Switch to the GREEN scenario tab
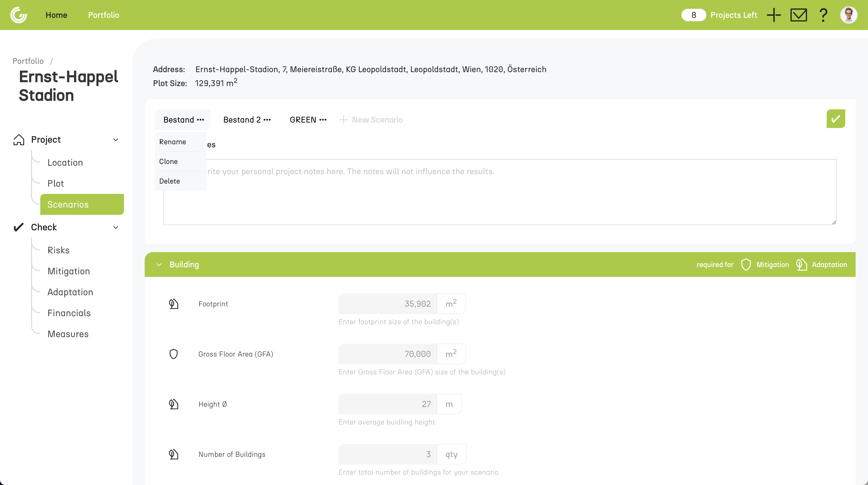 pos(303,120)
